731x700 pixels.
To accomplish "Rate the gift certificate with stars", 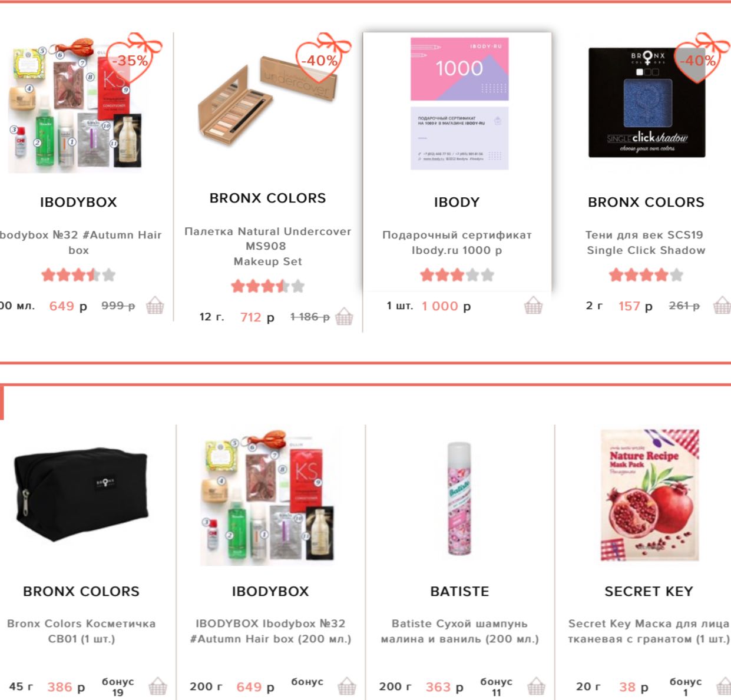I will click(457, 275).
